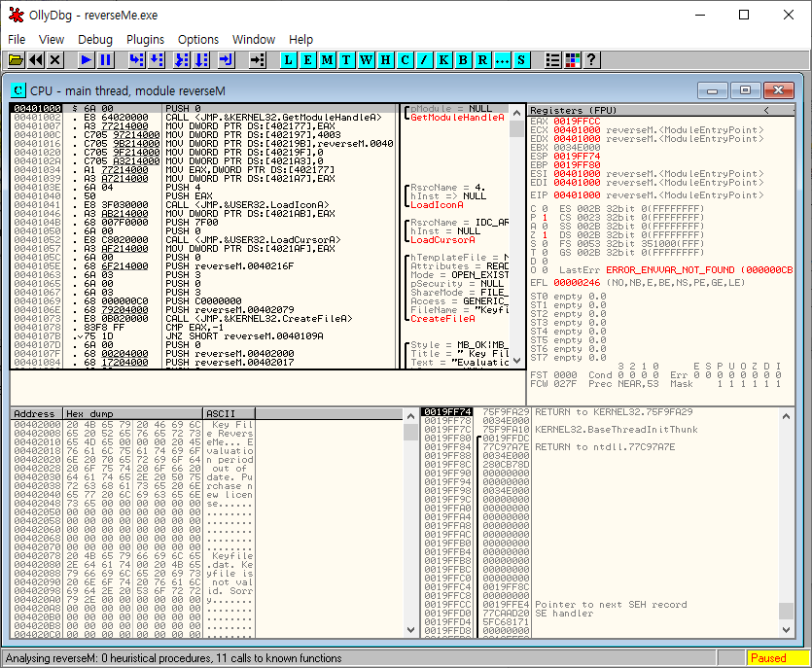Show the Threads window (T)

346,60
